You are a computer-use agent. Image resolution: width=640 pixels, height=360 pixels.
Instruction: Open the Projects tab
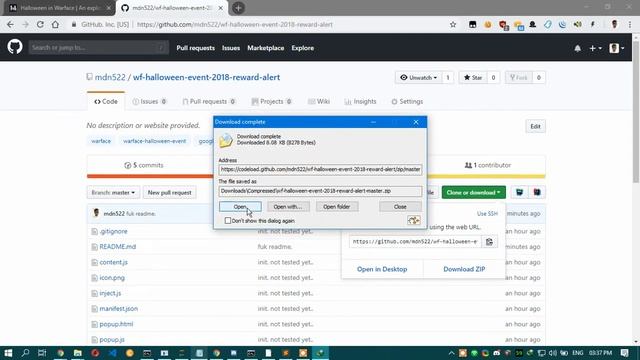(x=271, y=101)
